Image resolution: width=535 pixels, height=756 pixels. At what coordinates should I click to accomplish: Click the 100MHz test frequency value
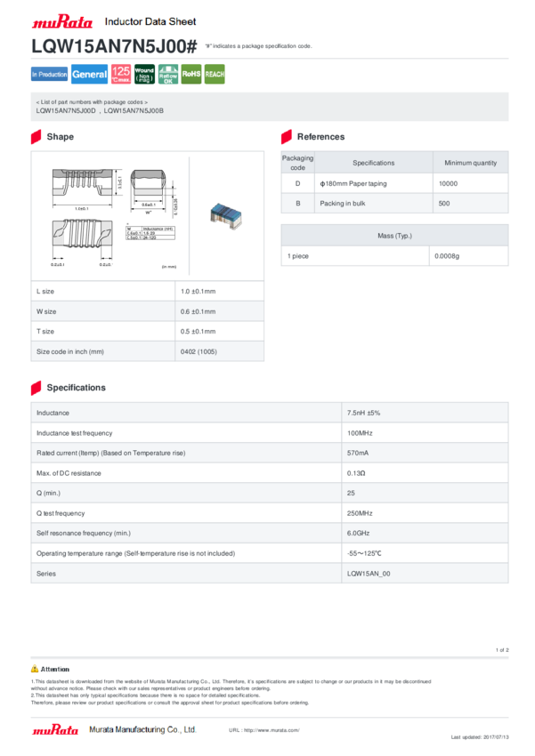pos(360,433)
